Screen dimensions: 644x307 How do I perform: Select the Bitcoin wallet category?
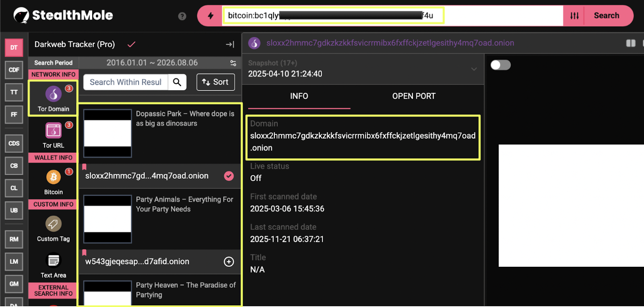point(53,182)
